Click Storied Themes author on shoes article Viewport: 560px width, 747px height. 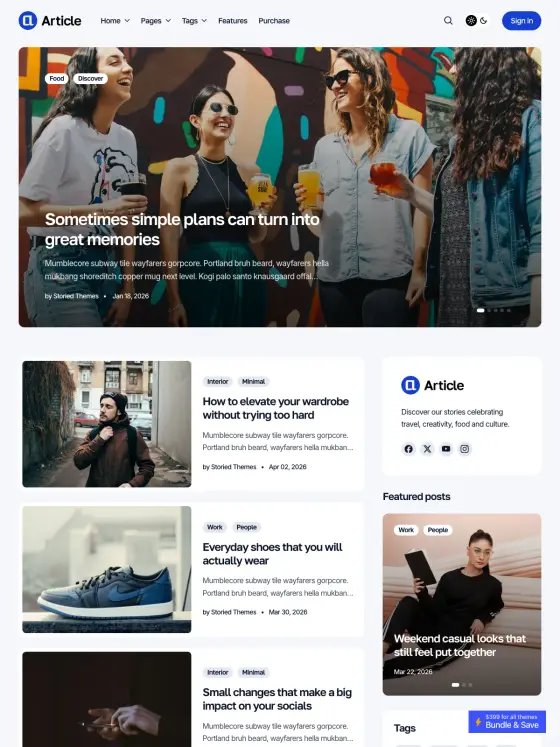(234, 612)
